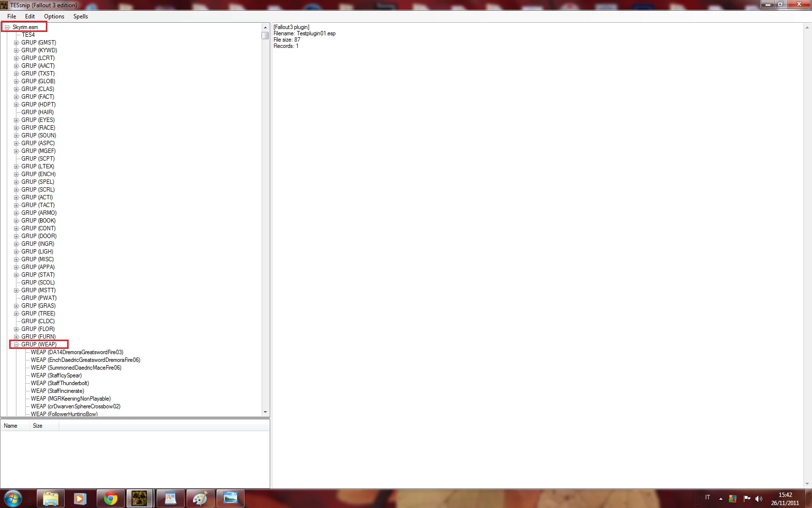This screenshot has height=508, width=812.
Task: Expand GRUP (LCRT) node
Action: click(x=16, y=58)
